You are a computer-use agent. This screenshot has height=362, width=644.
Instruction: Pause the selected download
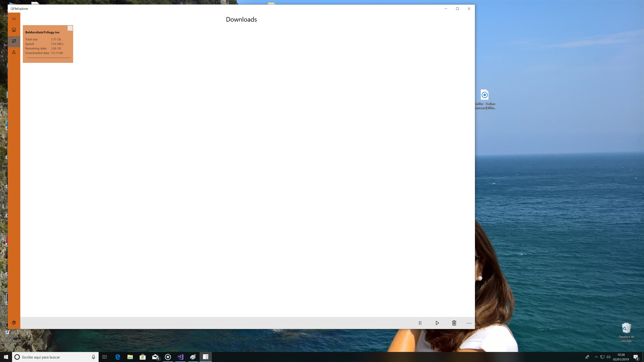click(420, 323)
